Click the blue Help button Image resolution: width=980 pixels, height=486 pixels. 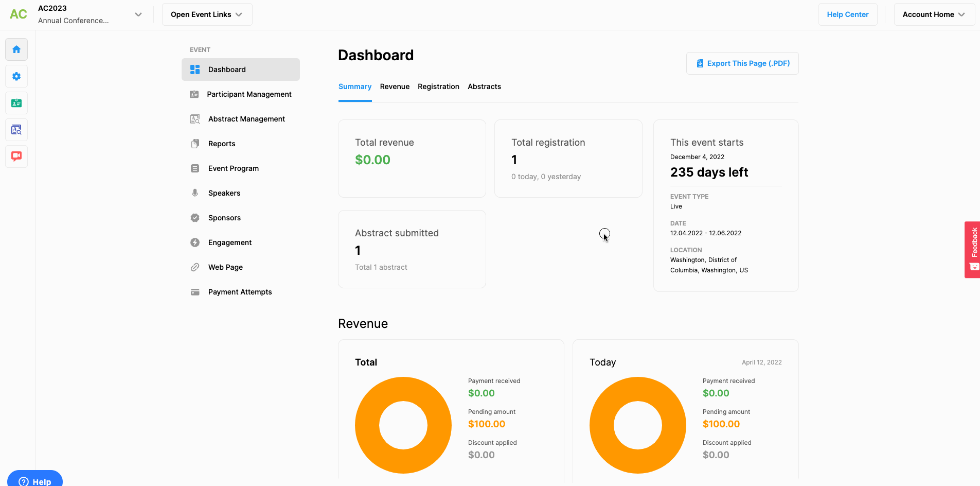click(x=35, y=480)
